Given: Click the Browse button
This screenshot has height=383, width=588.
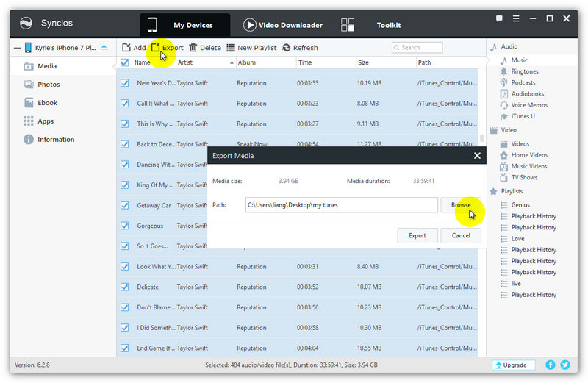Looking at the screenshot, I should (x=461, y=205).
